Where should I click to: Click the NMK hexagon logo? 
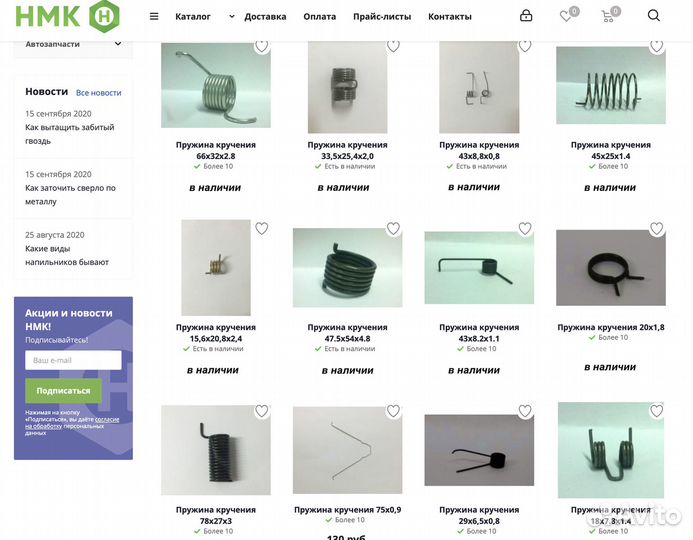(x=68, y=16)
